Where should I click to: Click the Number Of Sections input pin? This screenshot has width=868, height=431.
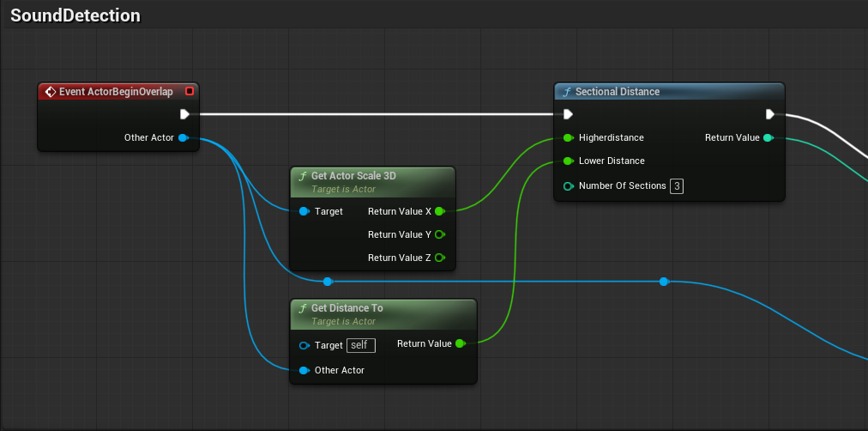568,186
